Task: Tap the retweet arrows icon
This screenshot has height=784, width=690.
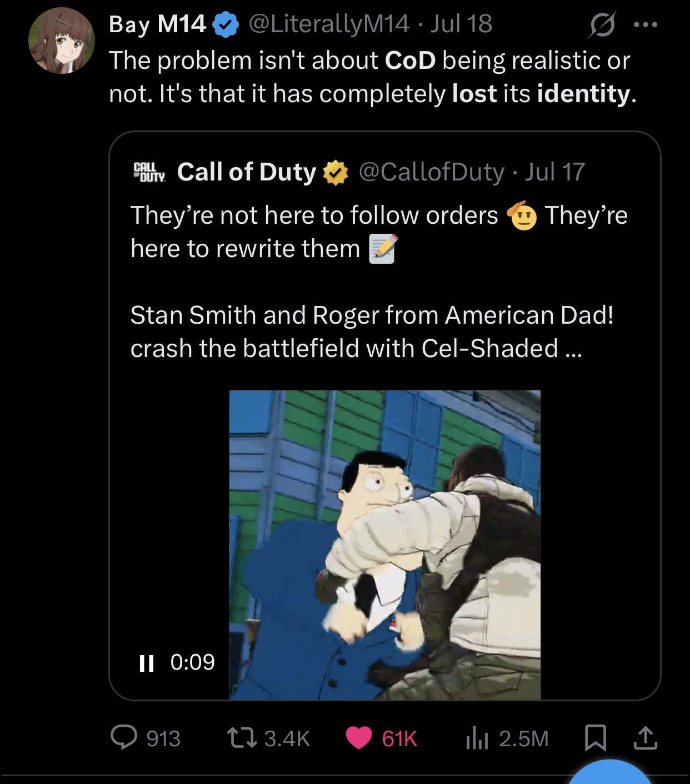Action: [x=242, y=738]
